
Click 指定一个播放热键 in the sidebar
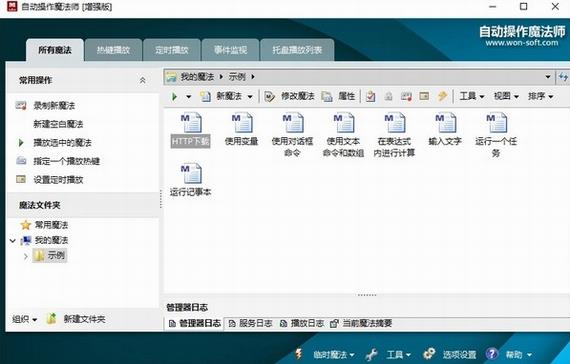click(67, 161)
